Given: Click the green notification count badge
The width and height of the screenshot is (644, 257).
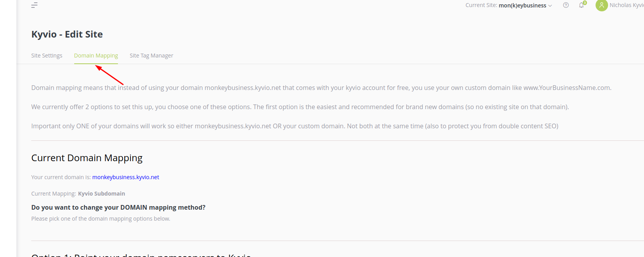Looking at the screenshot, I should click(585, 3).
